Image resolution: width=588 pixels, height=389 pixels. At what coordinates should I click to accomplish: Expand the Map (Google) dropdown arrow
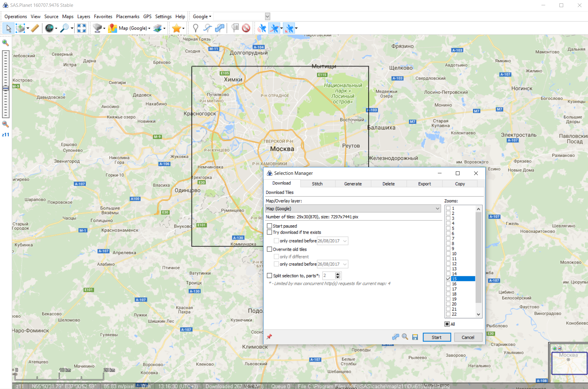coord(149,28)
